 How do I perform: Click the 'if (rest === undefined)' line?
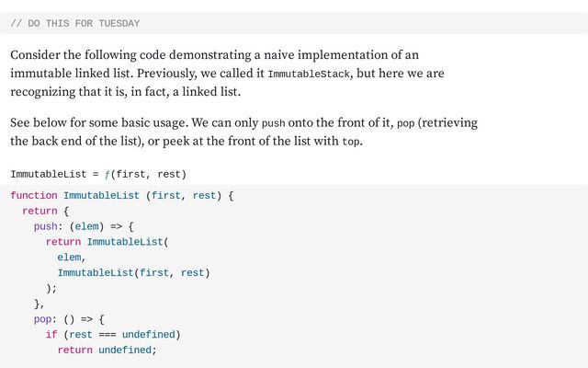[113, 334]
